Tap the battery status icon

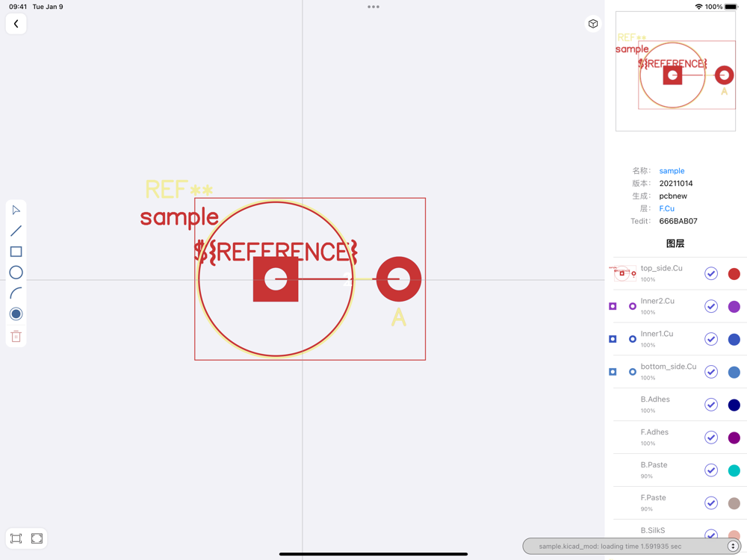tap(731, 7)
